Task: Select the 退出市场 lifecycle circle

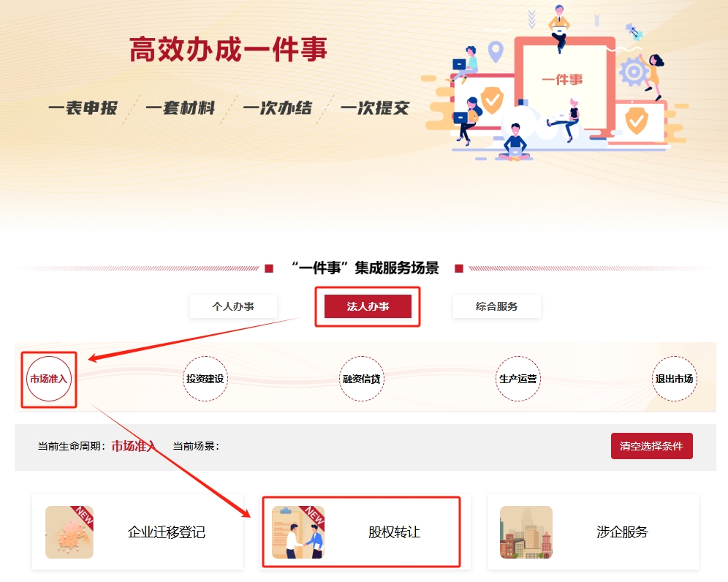Action: point(675,379)
